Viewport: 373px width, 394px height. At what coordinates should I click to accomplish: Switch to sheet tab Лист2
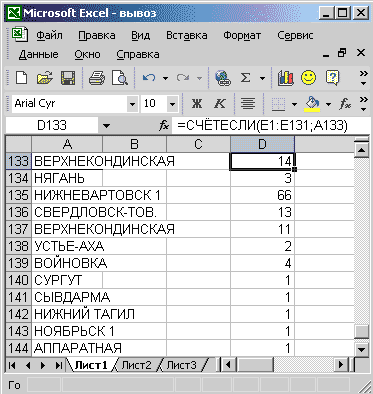point(136,365)
